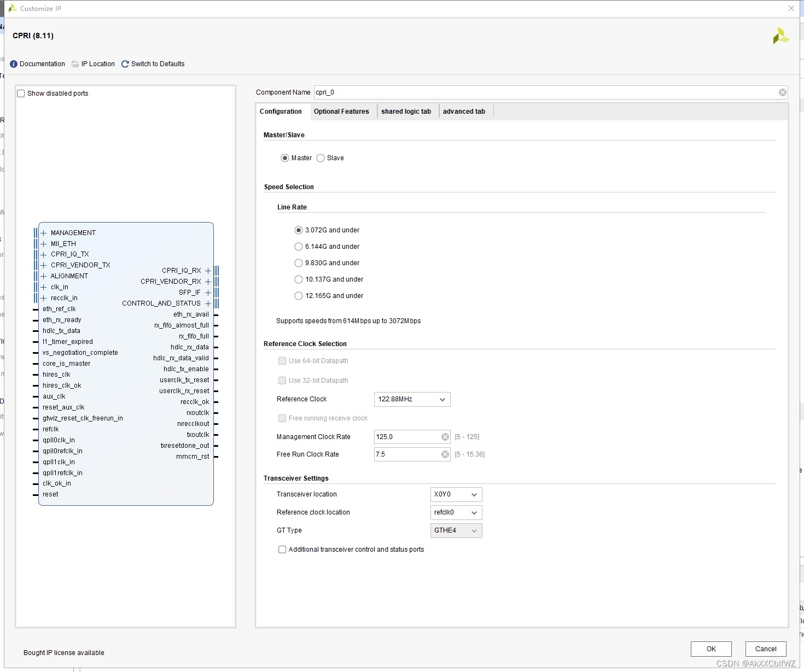Select the userclk_tx_reset port label
This screenshot has height=672, width=804.
tap(184, 380)
